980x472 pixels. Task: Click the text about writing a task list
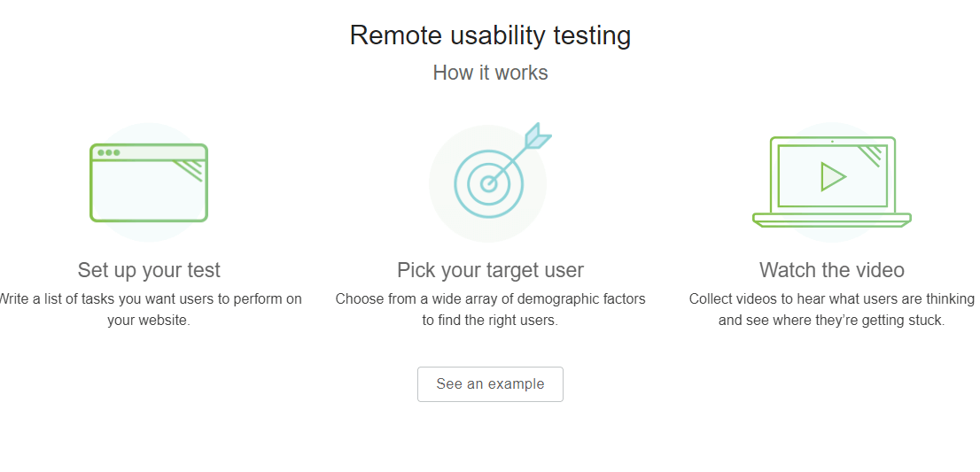(149, 310)
